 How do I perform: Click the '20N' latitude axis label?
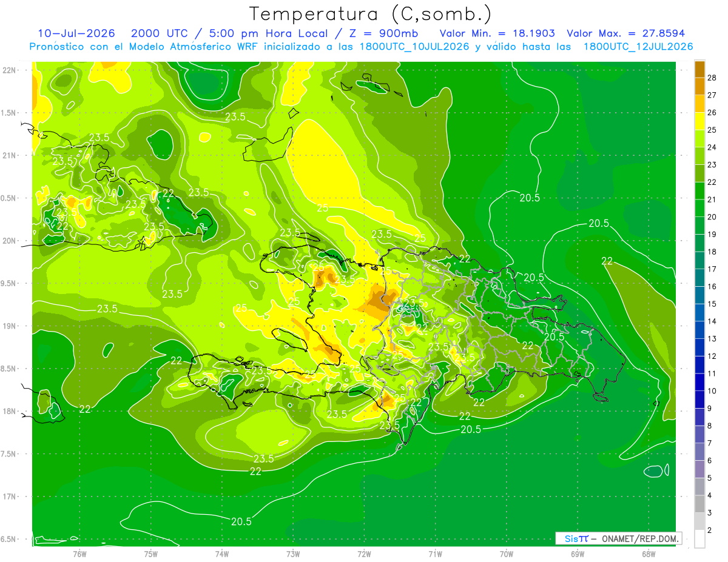click(x=9, y=241)
